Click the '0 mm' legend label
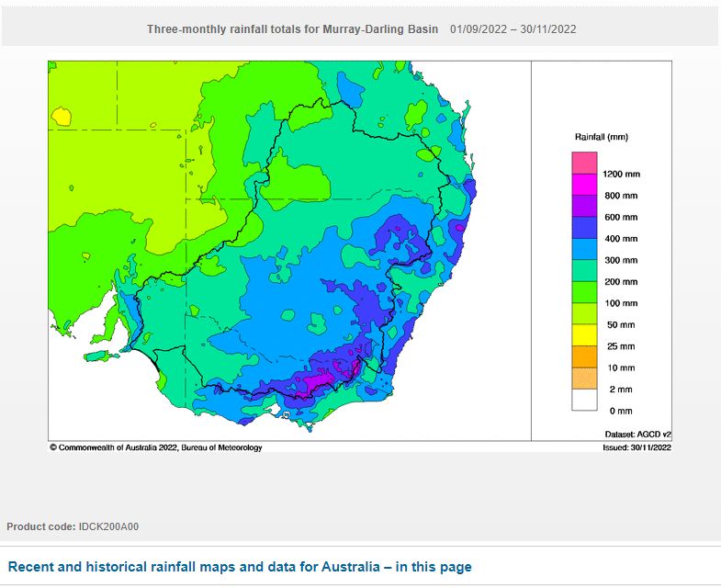The height and width of the screenshot is (588, 721). pyautogui.click(x=619, y=411)
